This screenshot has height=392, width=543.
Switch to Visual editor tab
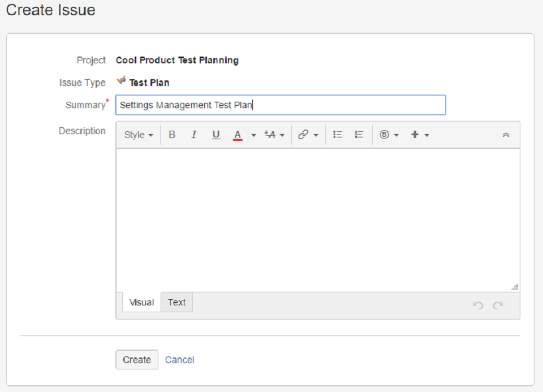141,302
